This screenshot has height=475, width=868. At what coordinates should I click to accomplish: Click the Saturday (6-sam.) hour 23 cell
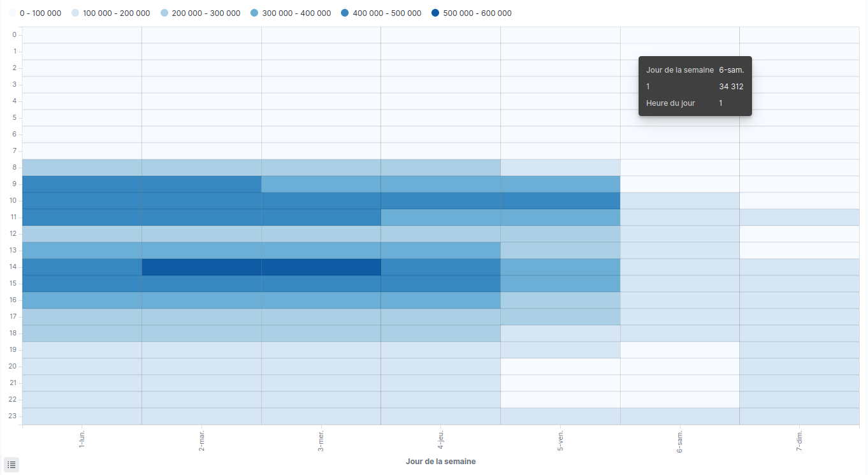680,416
